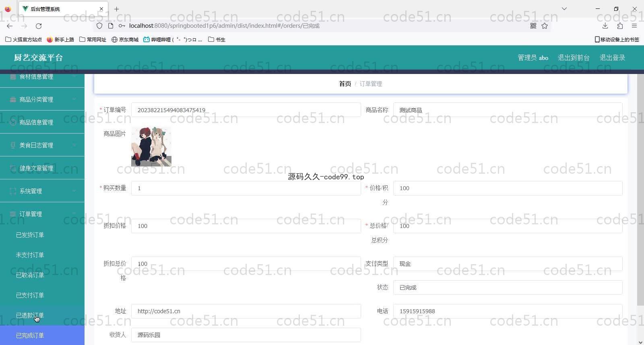Open the downloads icon in the toolbar
This screenshot has width=644, height=345.
[605, 26]
